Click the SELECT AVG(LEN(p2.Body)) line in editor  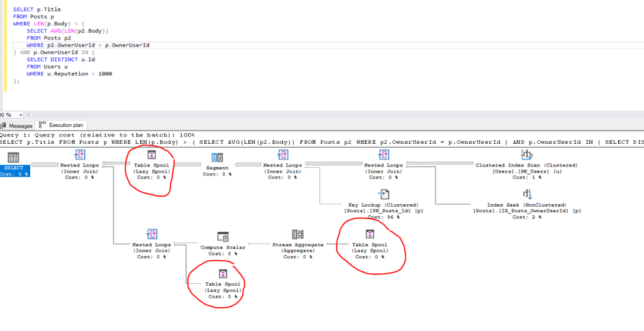(68, 31)
